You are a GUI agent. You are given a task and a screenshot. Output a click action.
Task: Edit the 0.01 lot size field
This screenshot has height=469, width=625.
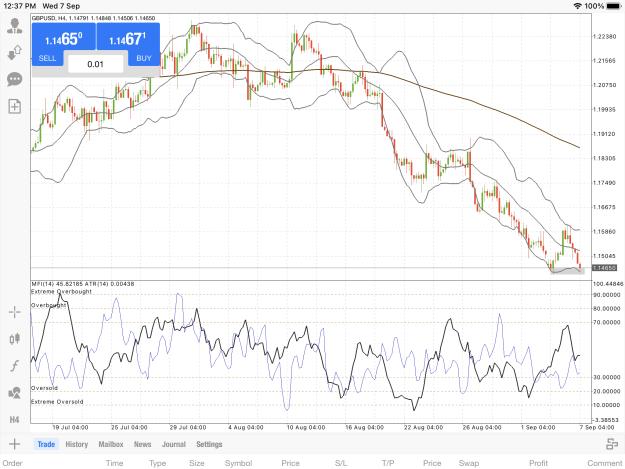point(96,64)
